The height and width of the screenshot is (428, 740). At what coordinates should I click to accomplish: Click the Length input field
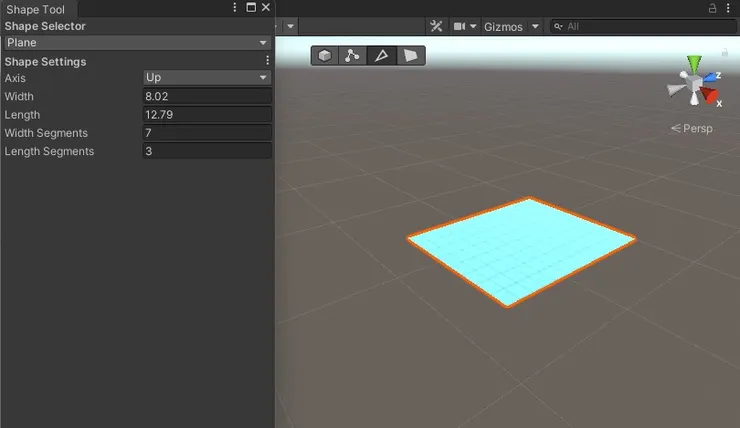click(207, 115)
